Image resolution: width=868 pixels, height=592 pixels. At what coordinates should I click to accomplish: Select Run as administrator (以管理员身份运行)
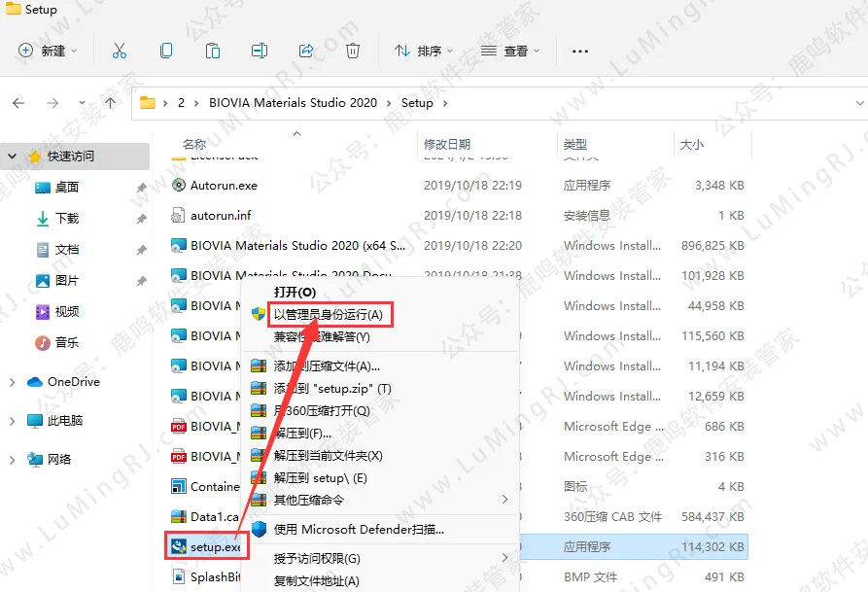(x=328, y=314)
